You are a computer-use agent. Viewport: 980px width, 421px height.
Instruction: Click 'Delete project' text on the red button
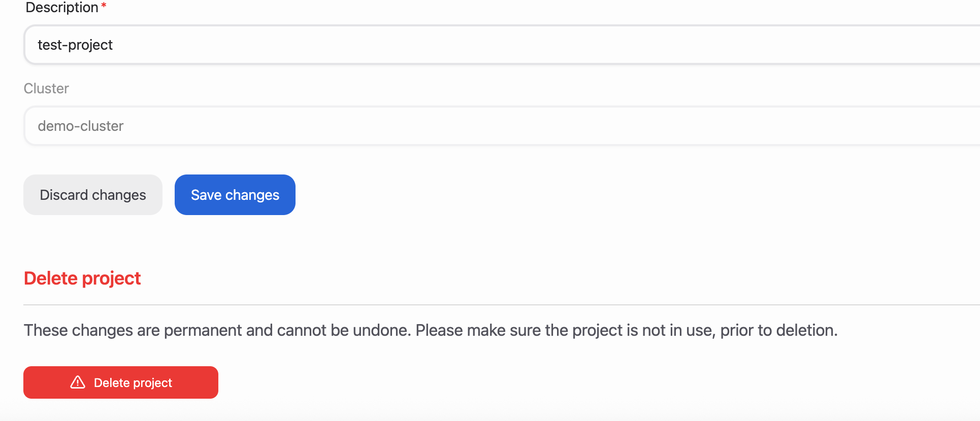point(133,382)
